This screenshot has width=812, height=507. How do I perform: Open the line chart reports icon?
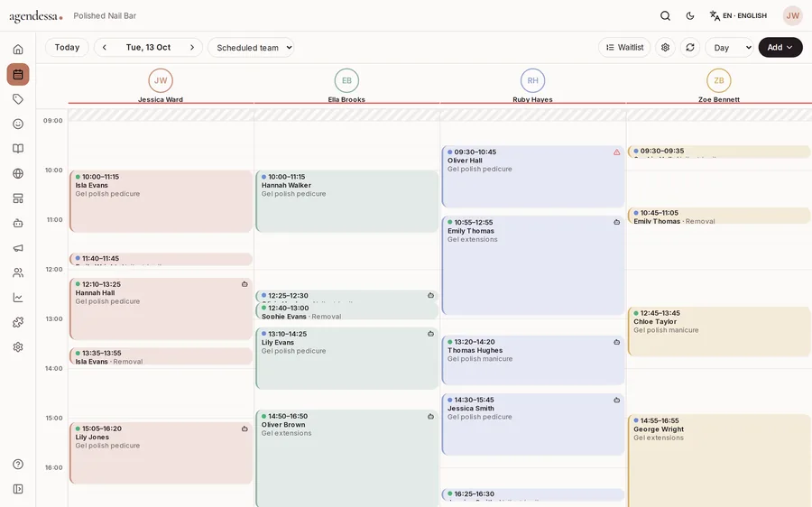pyautogui.click(x=18, y=298)
